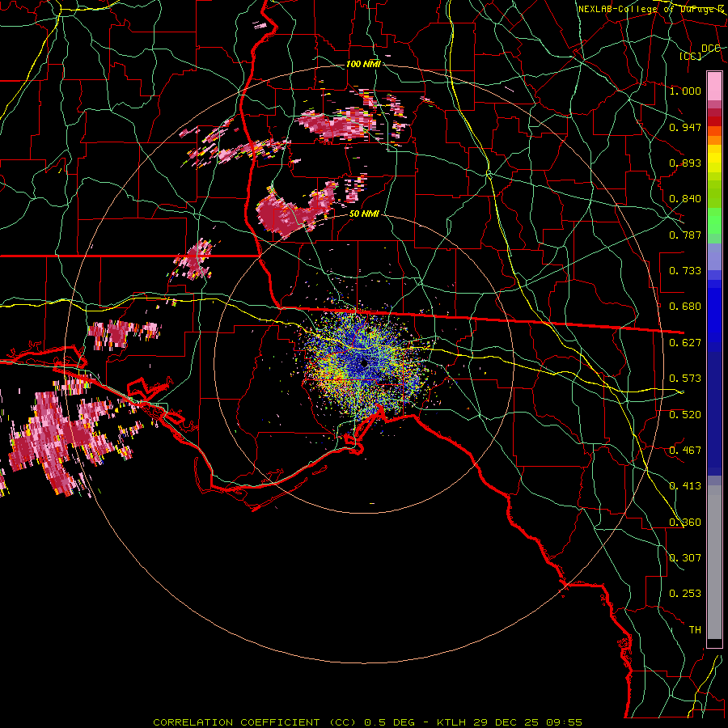Click the 100 NMI range ring label

click(363, 64)
